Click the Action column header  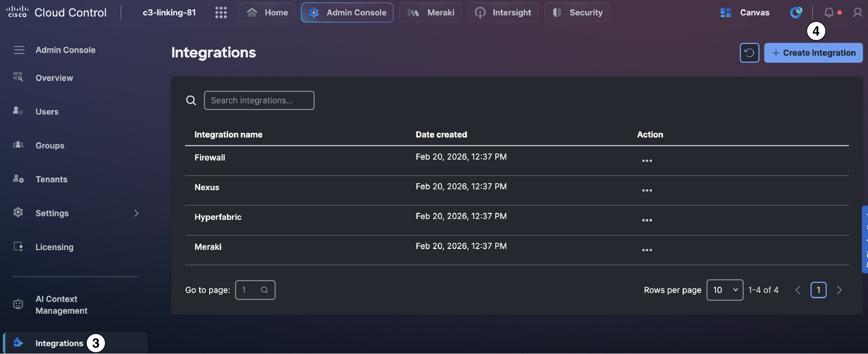coord(650,134)
